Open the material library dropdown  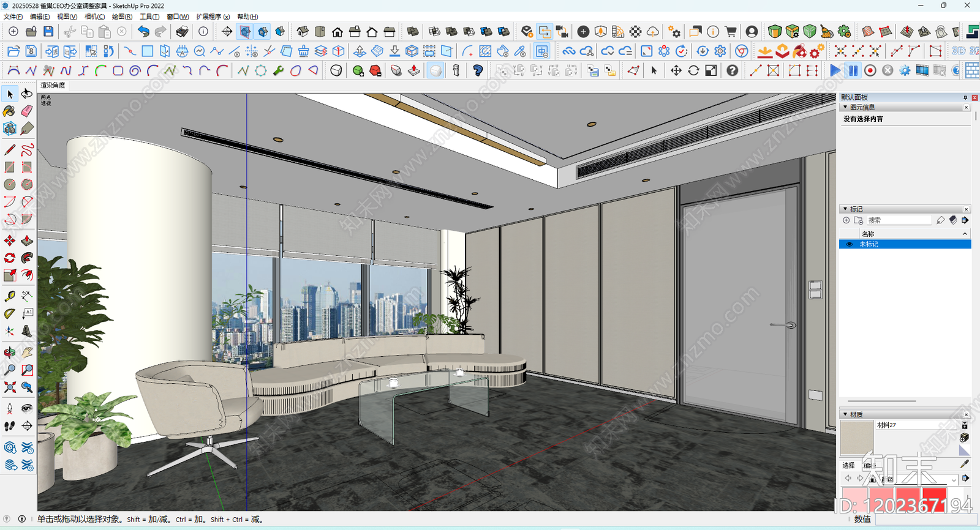[x=954, y=479]
